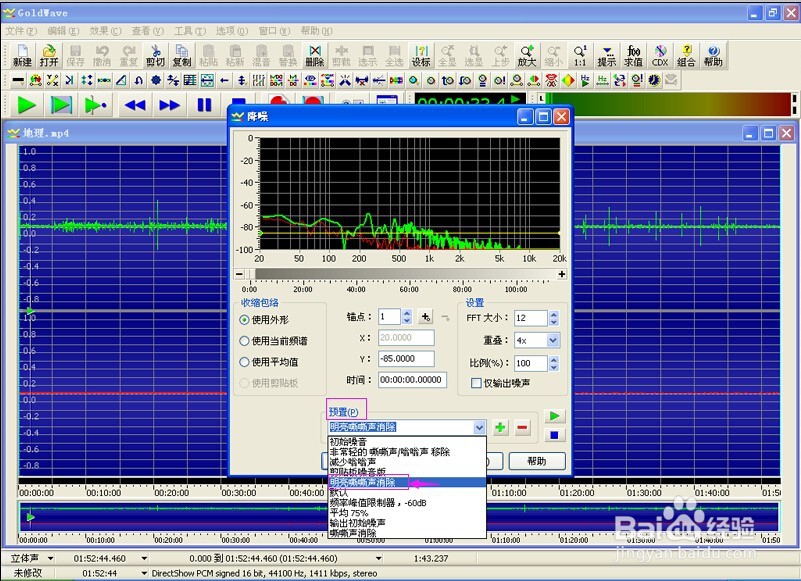This screenshot has width=801, height=581.
Task: Click the 打开 (Open) toolbar icon
Action: (x=49, y=55)
